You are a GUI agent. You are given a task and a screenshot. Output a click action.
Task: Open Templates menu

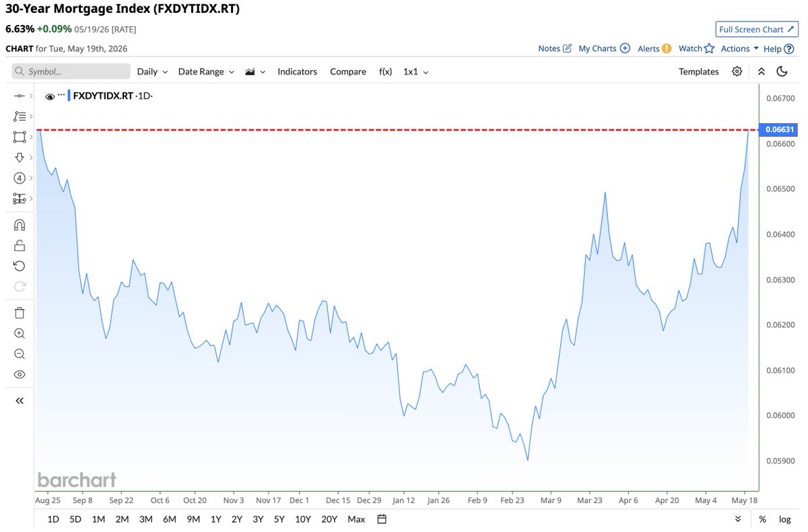pyautogui.click(x=699, y=71)
